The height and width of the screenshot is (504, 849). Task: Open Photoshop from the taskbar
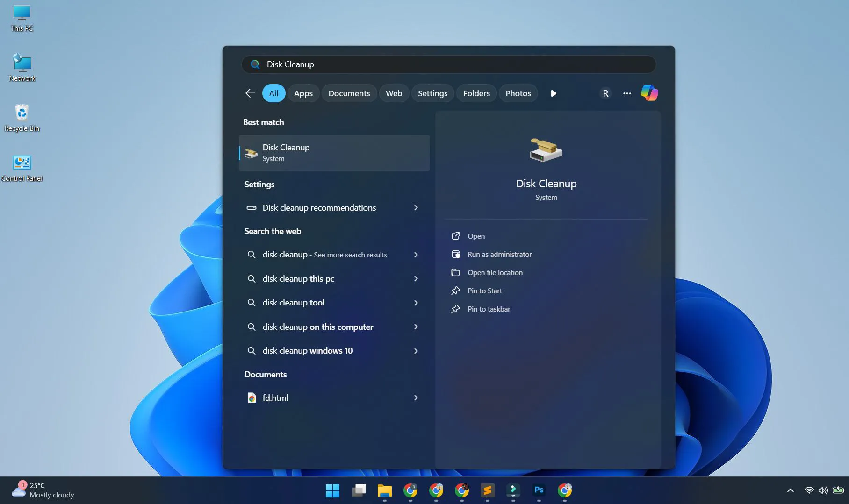pyautogui.click(x=539, y=491)
